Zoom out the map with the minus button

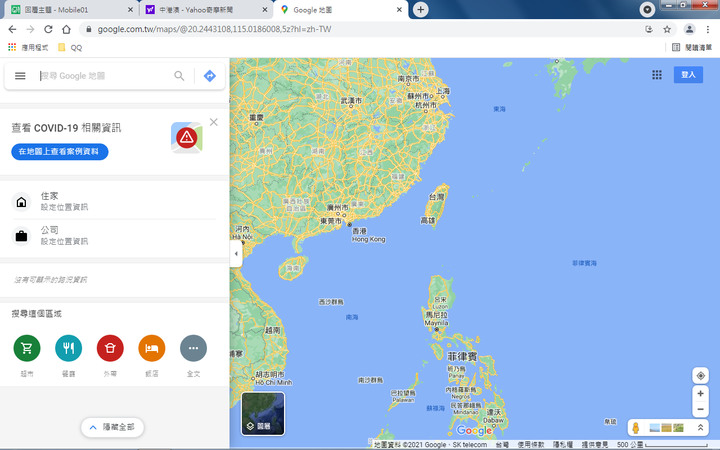(x=700, y=409)
